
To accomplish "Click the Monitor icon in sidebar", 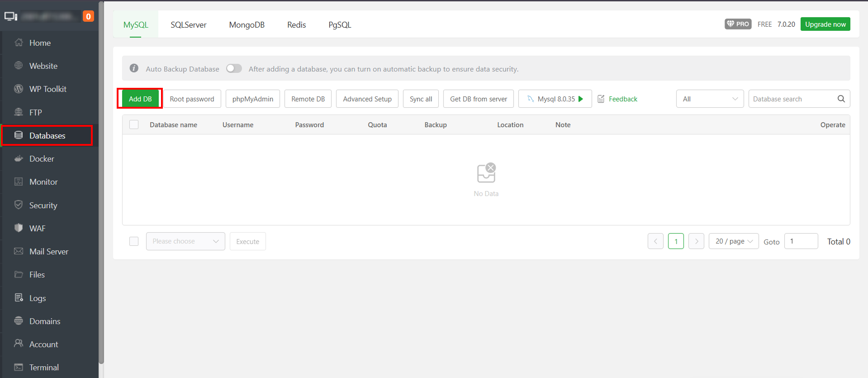I will [x=19, y=182].
